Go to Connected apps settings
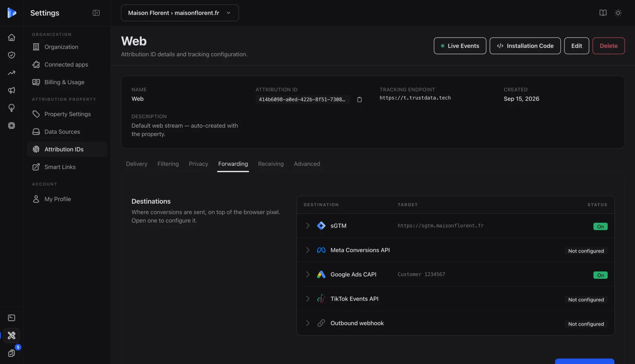The image size is (635, 364). tap(67, 65)
